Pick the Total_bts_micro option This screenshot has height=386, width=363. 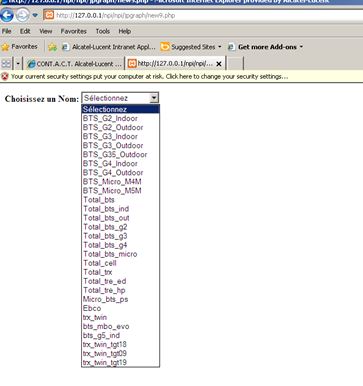click(x=121, y=254)
